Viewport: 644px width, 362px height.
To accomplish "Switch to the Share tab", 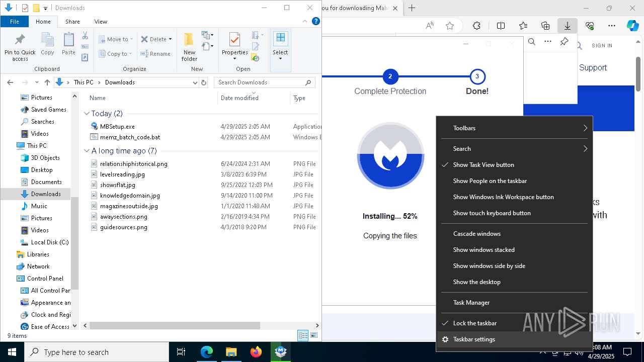I will pyautogui.click(x=72, y=22).
